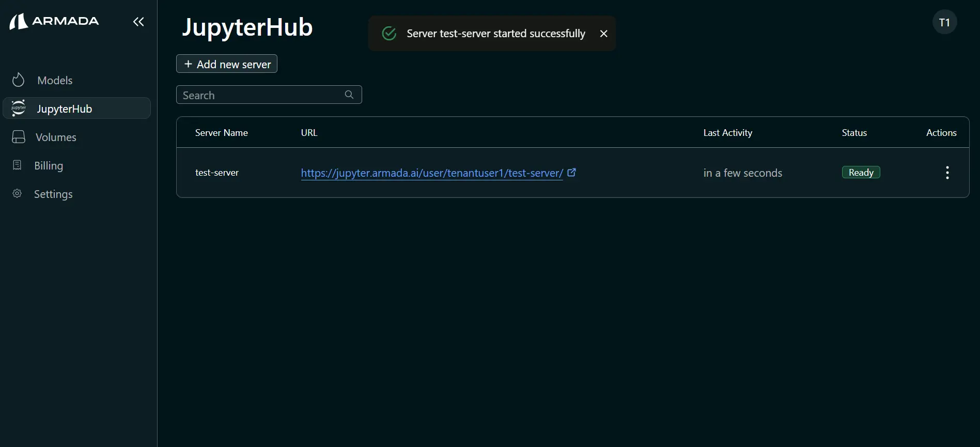
Task: Click 'in a few seconds' activity cell
Action: coord(743,173)
